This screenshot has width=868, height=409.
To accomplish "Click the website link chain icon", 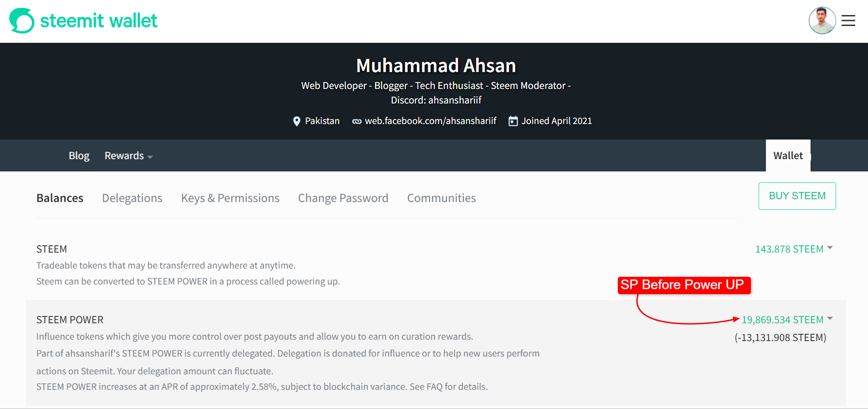I will click(x=357, y=121).
